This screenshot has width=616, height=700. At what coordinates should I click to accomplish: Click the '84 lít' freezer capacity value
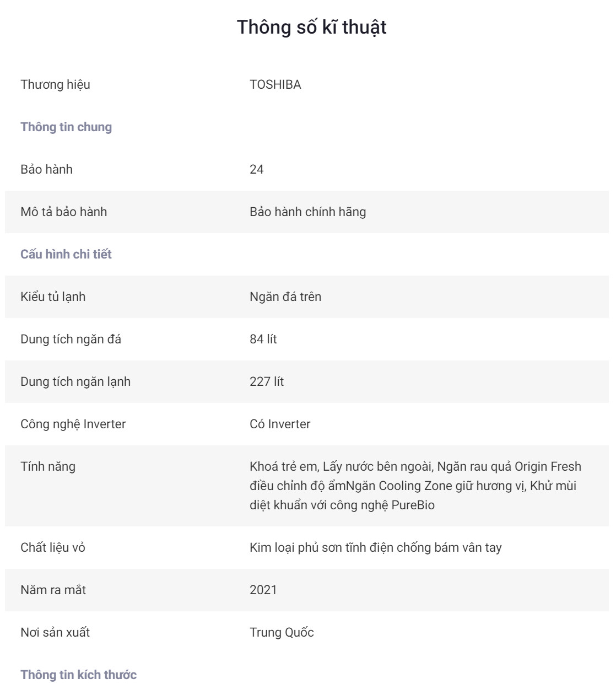[263, 339]
